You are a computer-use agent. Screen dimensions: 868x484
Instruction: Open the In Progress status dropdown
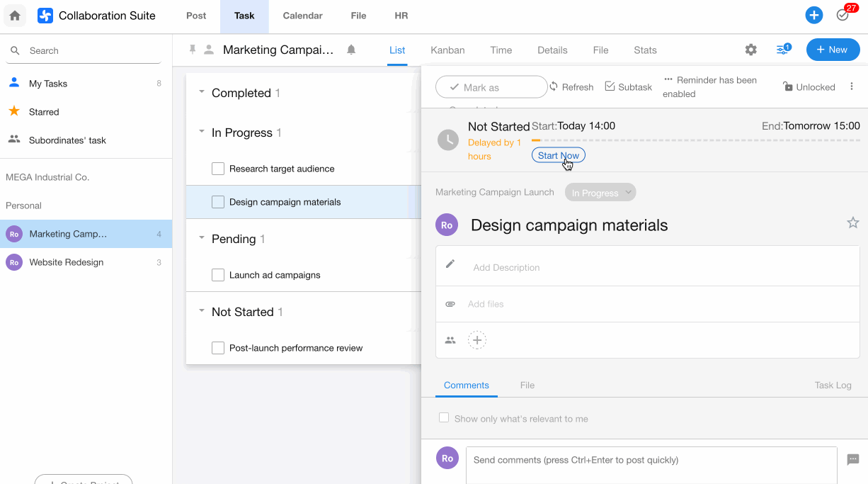pos(600,193)
